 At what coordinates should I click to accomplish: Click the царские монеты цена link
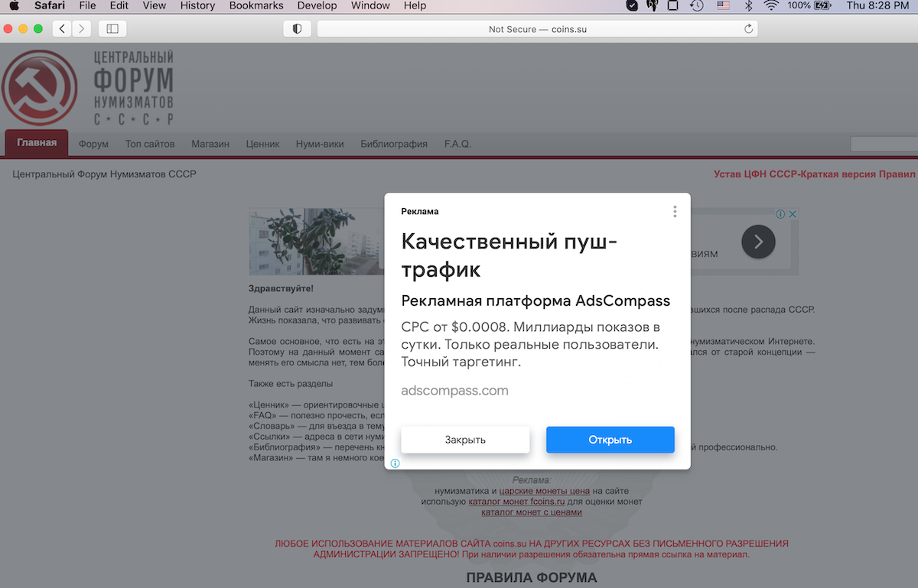click(x=545, y=491)
